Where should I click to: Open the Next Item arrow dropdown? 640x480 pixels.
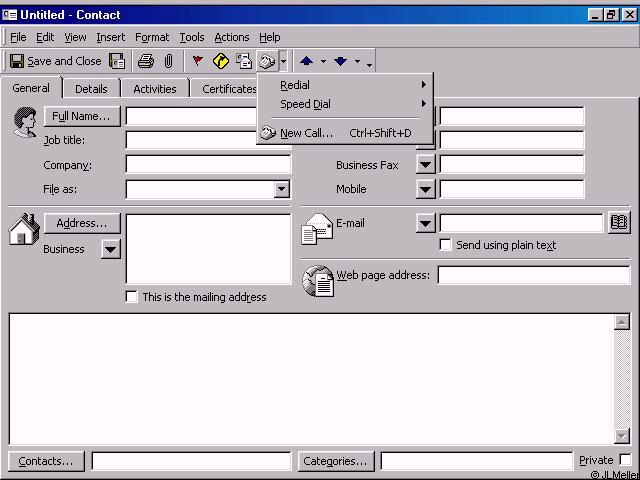(357, 62)
